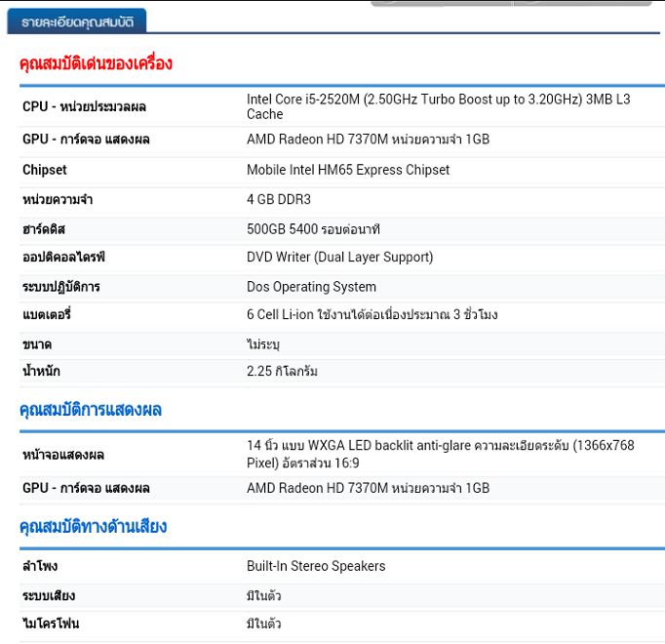The height and width of the screenshot is (644, 665).
Task: Select the value Mobile Intel HM65 Express Chipset
Action: 348,170
